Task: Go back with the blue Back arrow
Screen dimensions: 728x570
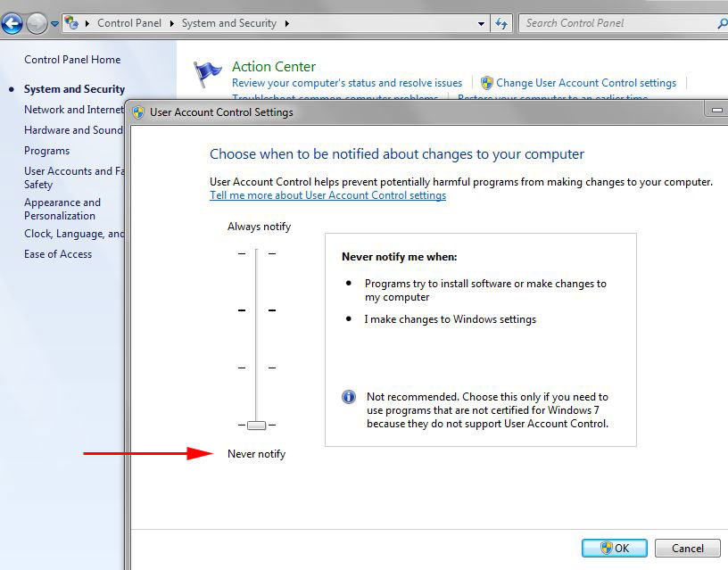Action: click(12, 23)
